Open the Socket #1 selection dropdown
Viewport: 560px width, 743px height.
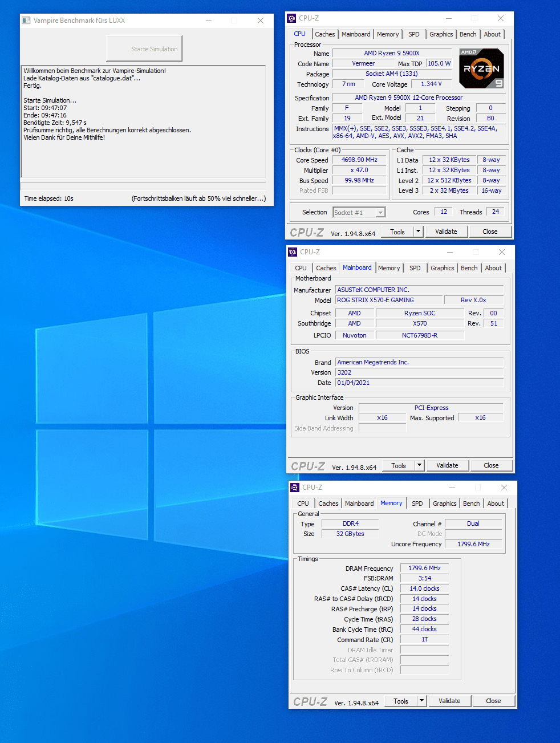359,212
